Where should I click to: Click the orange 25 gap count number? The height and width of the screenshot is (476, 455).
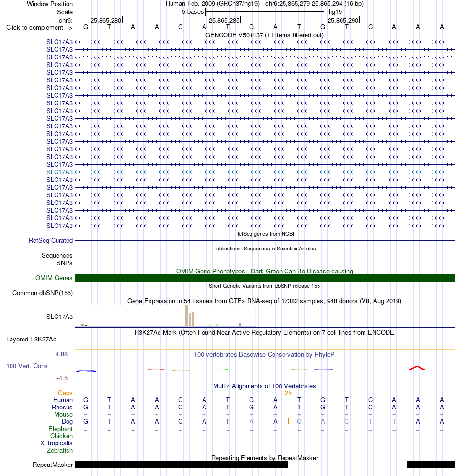(x=288, y=393)
